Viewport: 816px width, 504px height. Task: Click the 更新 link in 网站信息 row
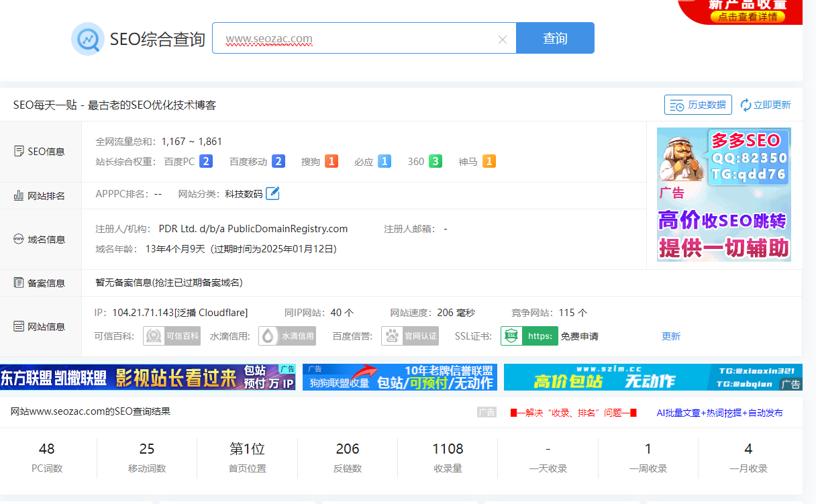[x=671, y=336]
